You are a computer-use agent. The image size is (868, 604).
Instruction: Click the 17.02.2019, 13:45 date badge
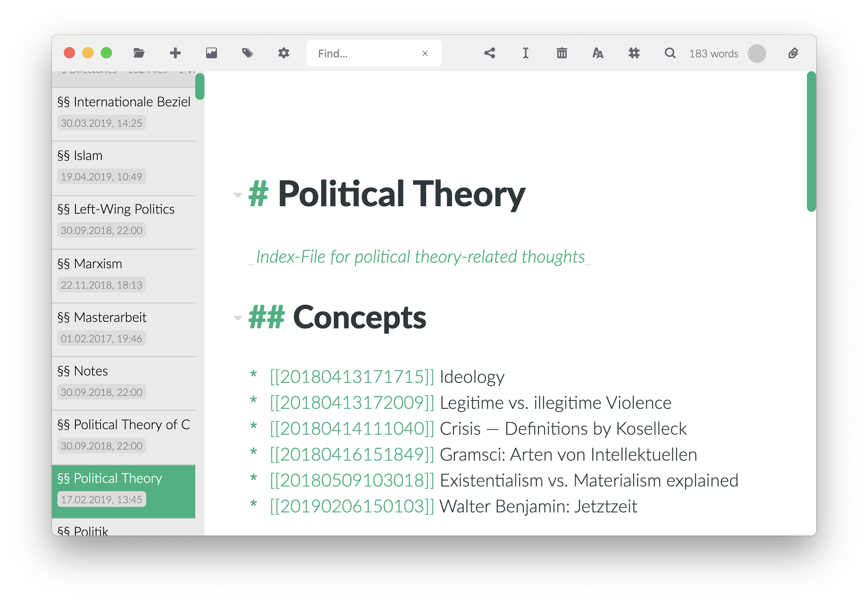(102, 499)
